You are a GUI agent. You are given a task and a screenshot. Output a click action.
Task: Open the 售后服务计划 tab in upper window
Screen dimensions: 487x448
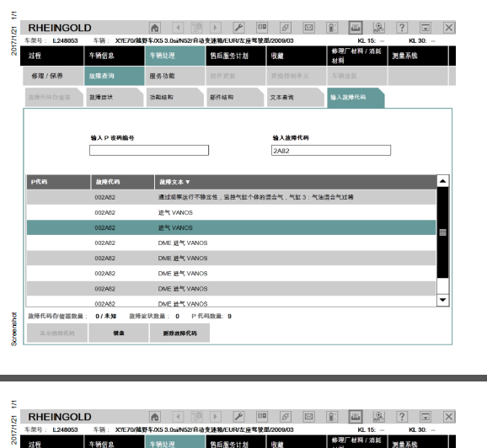[x=236, y=56]
